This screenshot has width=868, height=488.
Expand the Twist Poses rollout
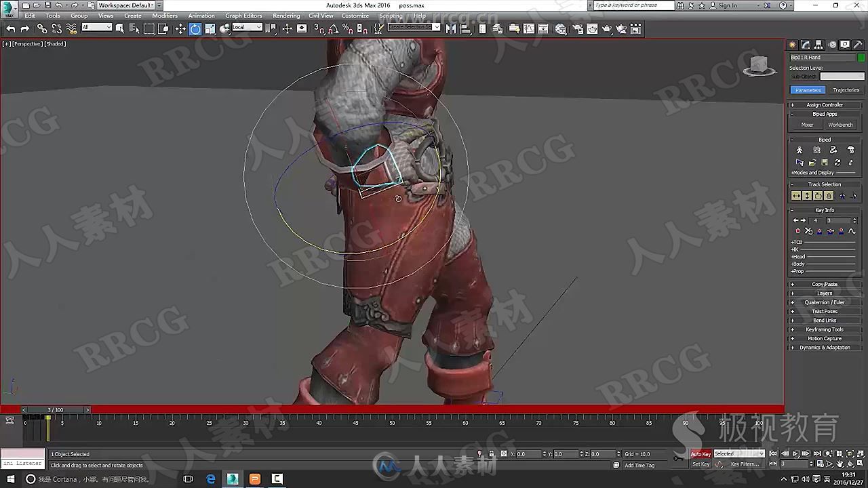825,312
